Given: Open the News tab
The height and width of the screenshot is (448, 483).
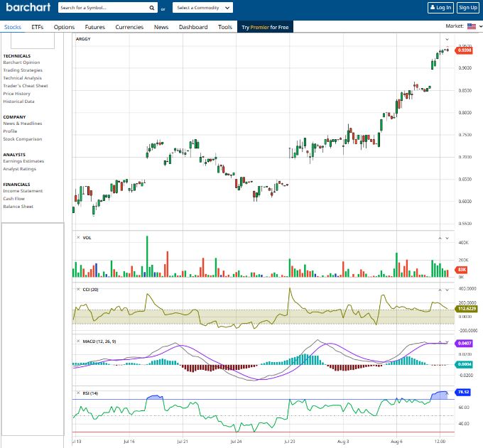Looking at the screenshot, I should pyautogui.click(x=161, y=27).
